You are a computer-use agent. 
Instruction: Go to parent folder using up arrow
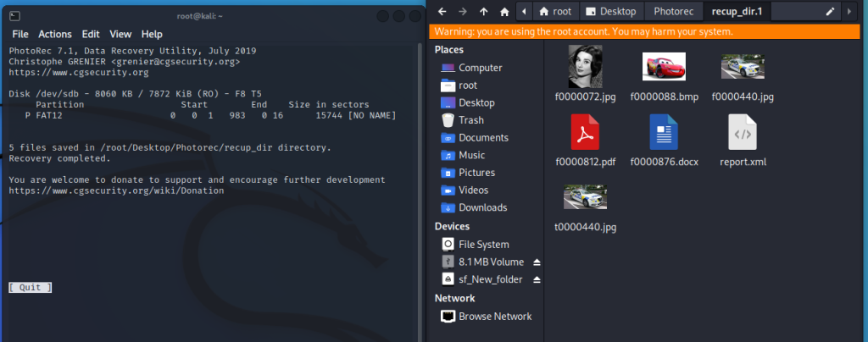(x=483, y=11)
